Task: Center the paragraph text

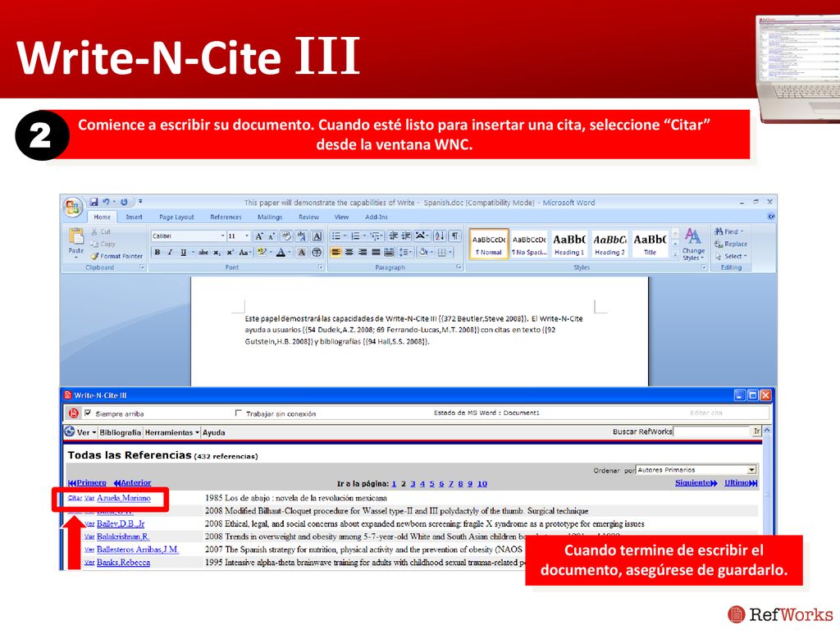Action: point(349,252)
